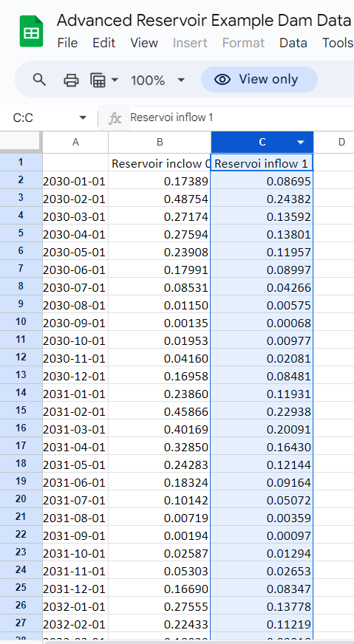Expand the filter views dropdown arrow
The image size is (354, 644).
115,80
